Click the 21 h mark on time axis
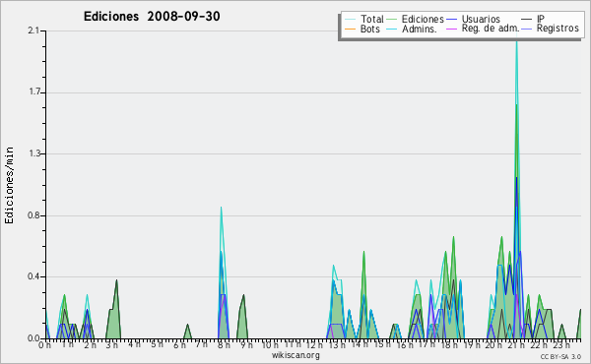This screenshot has width=591, height=364. [514, 345]
